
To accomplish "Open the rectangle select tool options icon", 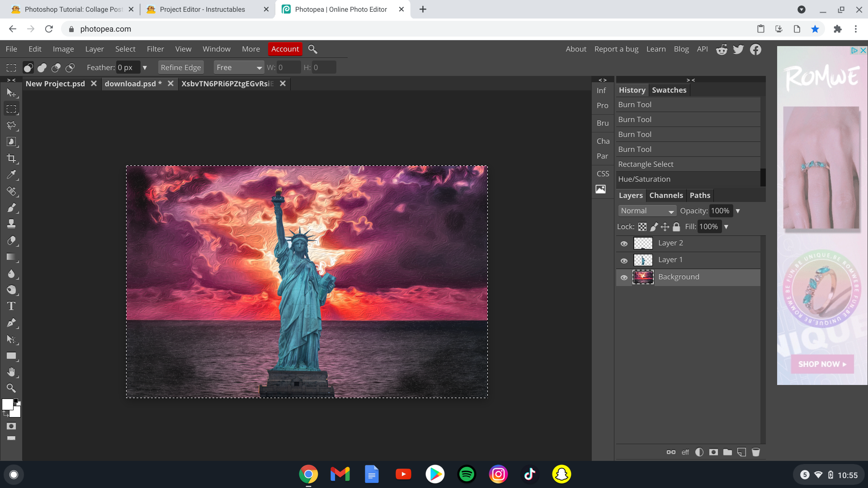I will [11, 67].
